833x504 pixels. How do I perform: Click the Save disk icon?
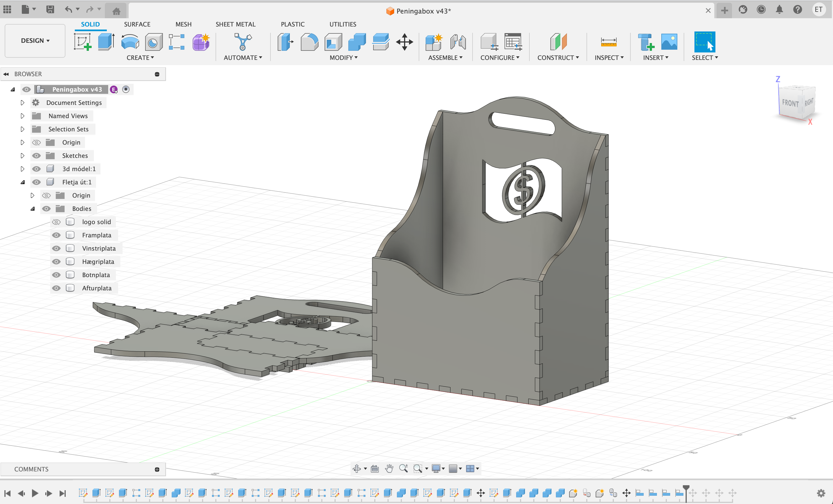click(50, 9)
